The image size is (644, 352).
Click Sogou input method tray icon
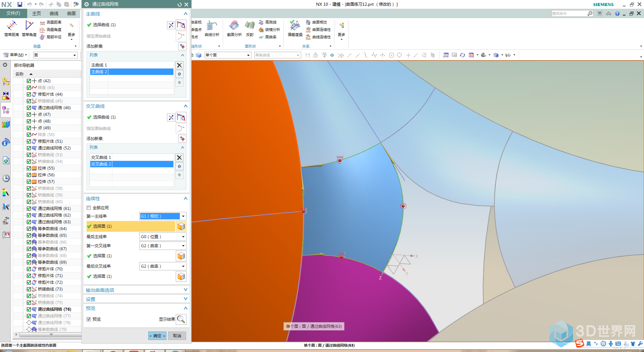579,344
